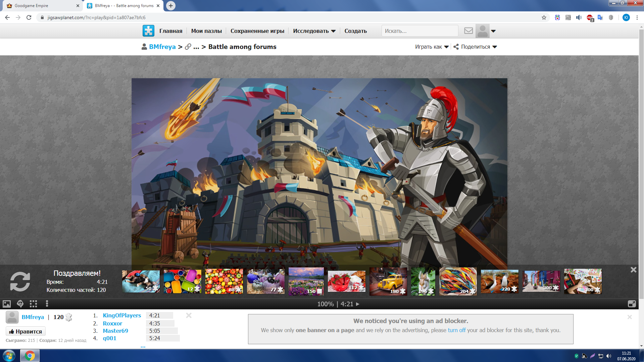The height and width of the screenshot is (362, 644).
Task: Open the 204-piece colorful feathers puzzle
Action: click(x=458, y=281)
